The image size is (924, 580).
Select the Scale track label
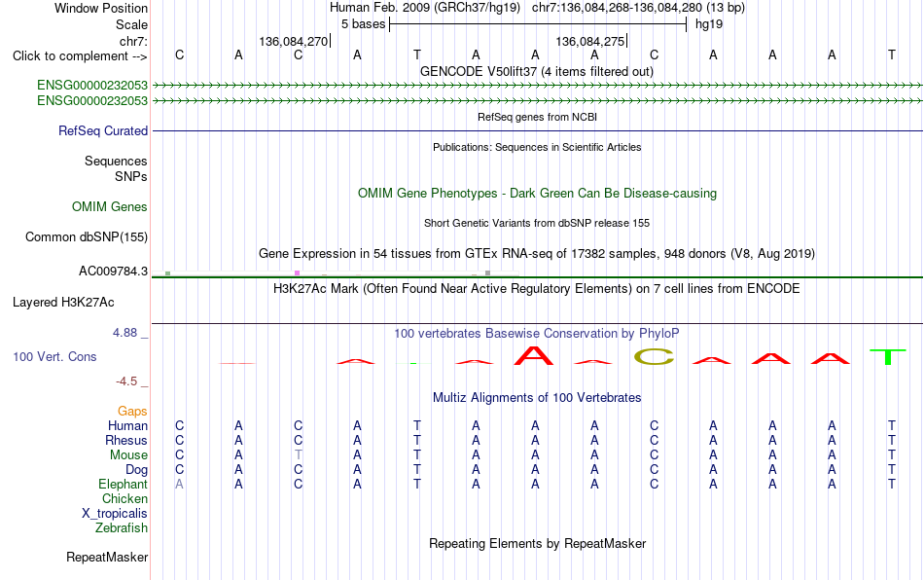[131, 24]
